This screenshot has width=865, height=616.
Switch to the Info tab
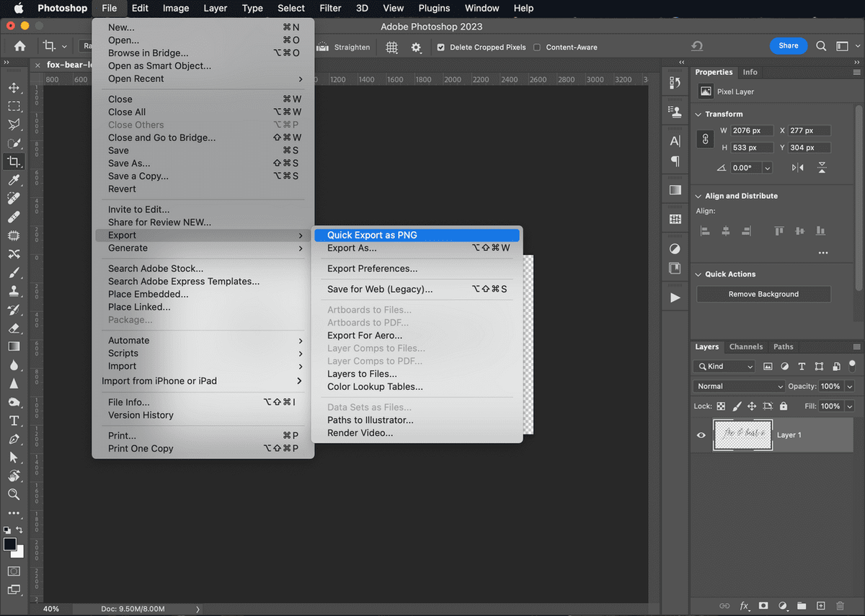point(750,72)
